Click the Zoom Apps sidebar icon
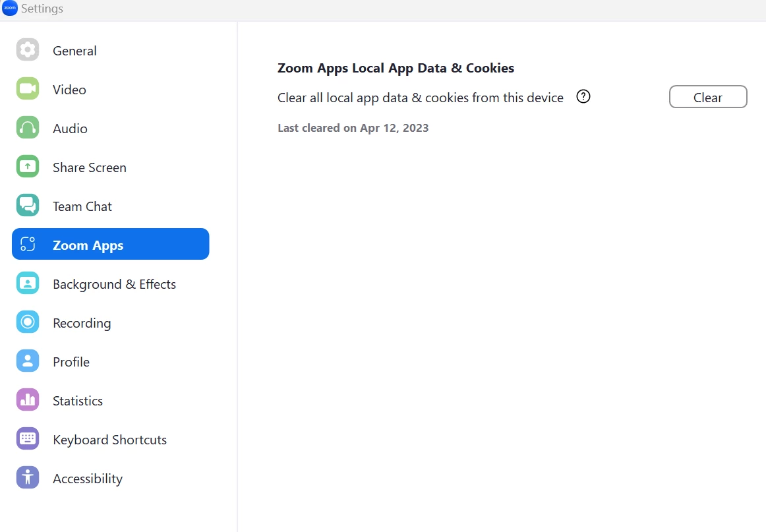This screenshot has width=766, height=532. tap(28, 245)
